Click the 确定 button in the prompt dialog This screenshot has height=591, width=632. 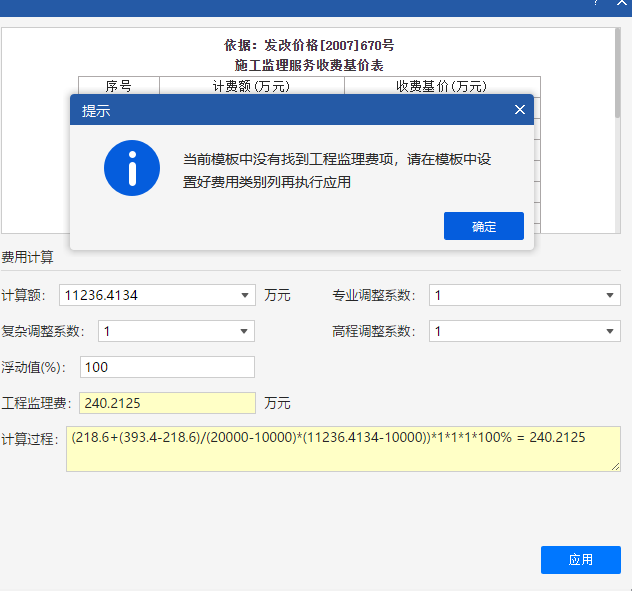(x=484, y=226)
